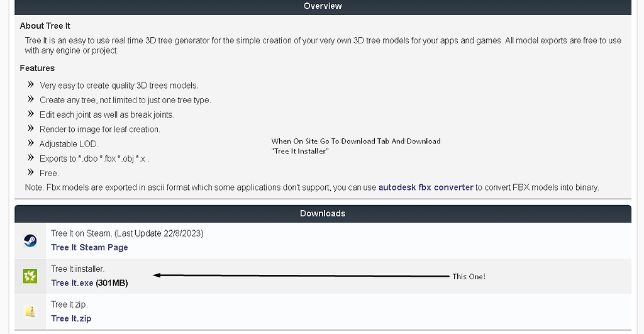Click the bullet next to 'Edit each joint'
Image resolution: width=644 pixels, height=334 pixels.
click(x=30, y=114)
